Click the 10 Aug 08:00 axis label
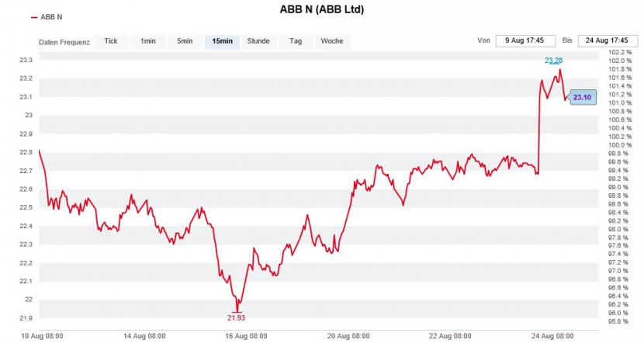 click(43, 336)
